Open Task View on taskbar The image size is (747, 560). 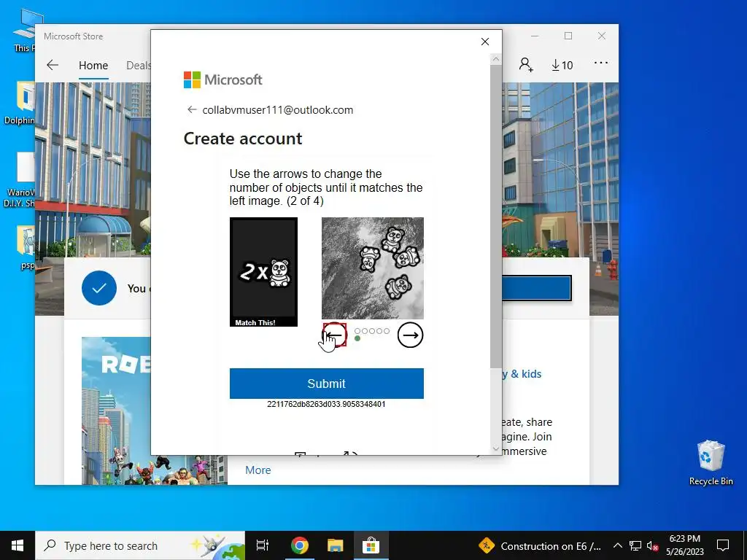(263, 545)
